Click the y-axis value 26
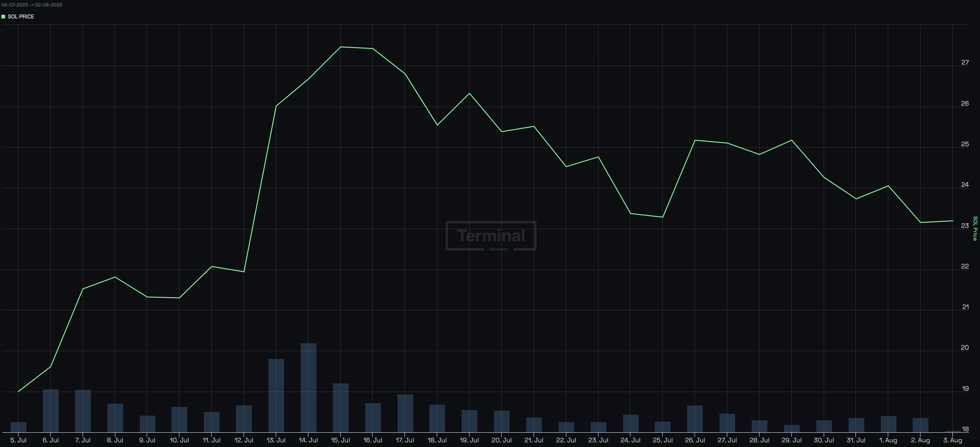Viewport: 980px width, 447px height. (x=965, y=104)
